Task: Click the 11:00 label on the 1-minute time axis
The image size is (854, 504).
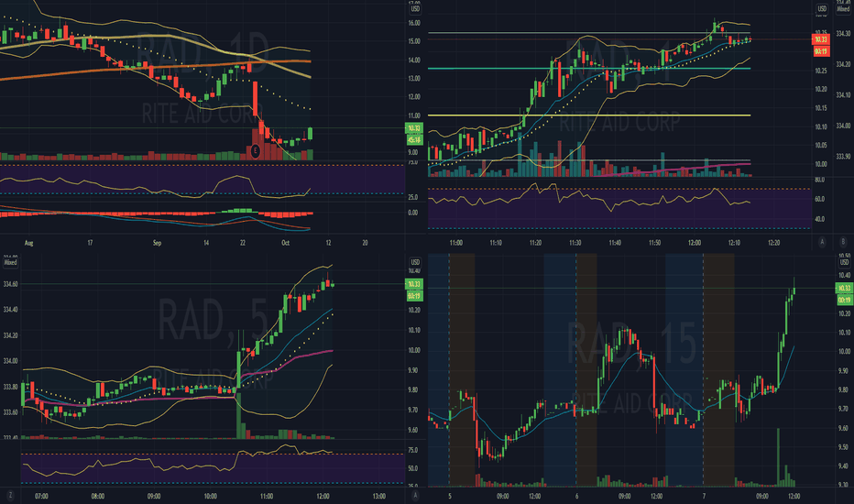Action: coord(456,243)
